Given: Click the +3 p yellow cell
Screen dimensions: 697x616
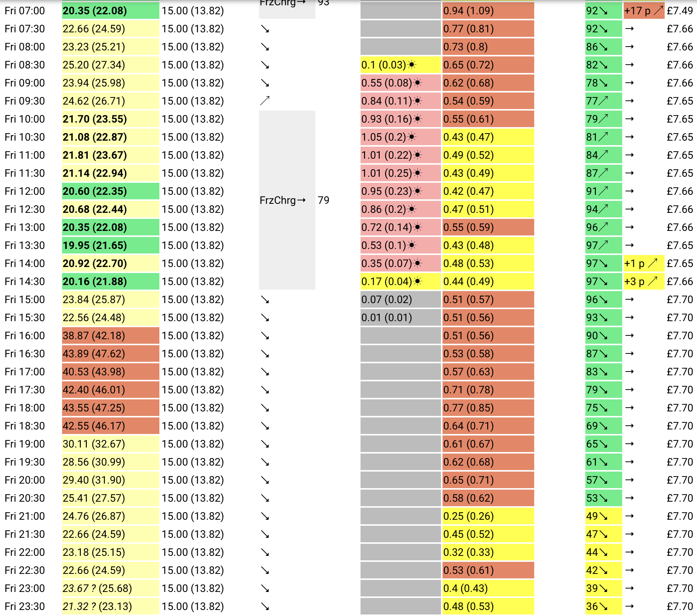Looking at the screenshot, I should coord(644,281).
